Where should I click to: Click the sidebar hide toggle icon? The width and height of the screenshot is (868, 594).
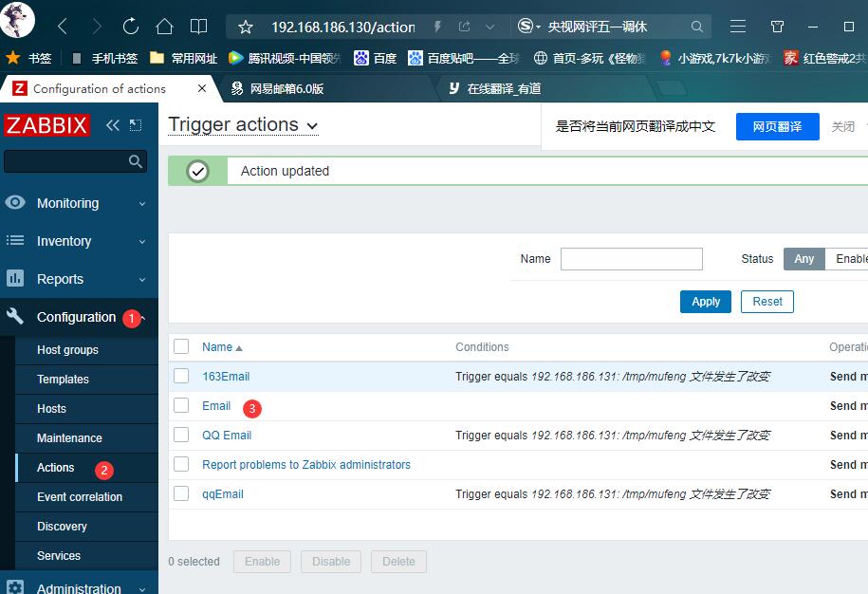click(136, 125)
